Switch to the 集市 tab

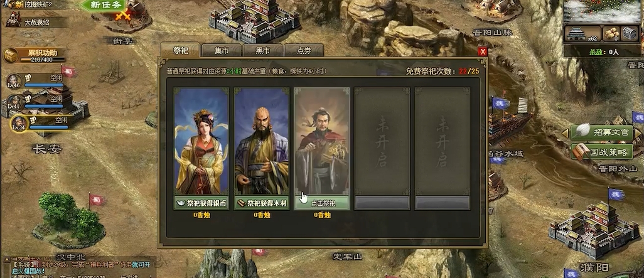click(222, 50)
